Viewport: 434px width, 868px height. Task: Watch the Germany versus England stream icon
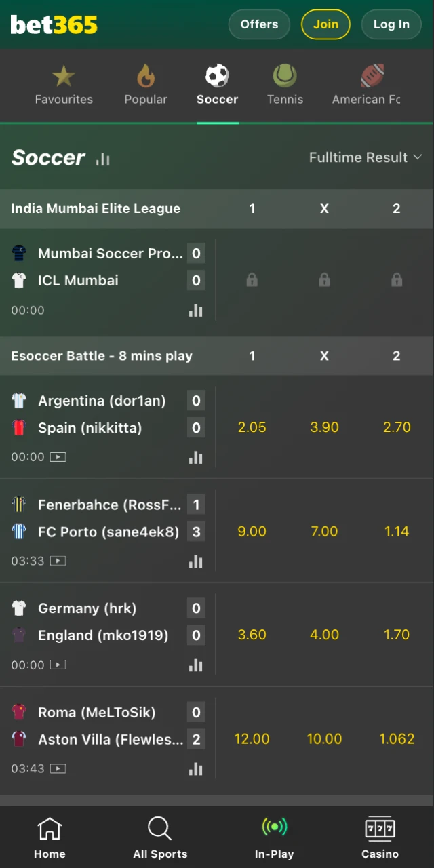(58, 665)
